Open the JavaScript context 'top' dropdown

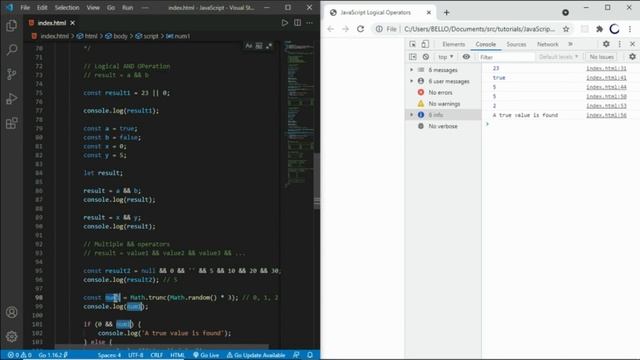coord(445,57)
